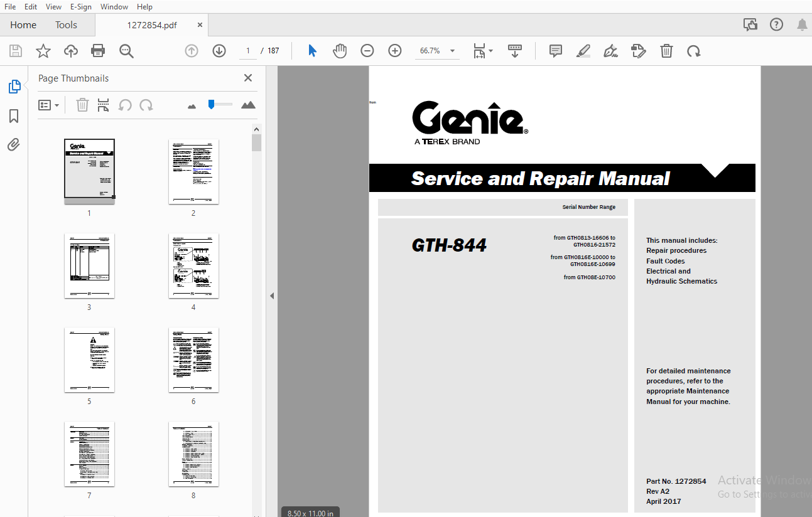Click the 'Service and Repair Manual' title
The height and width of the screenshot is (517, 812).
pos(540,179)
